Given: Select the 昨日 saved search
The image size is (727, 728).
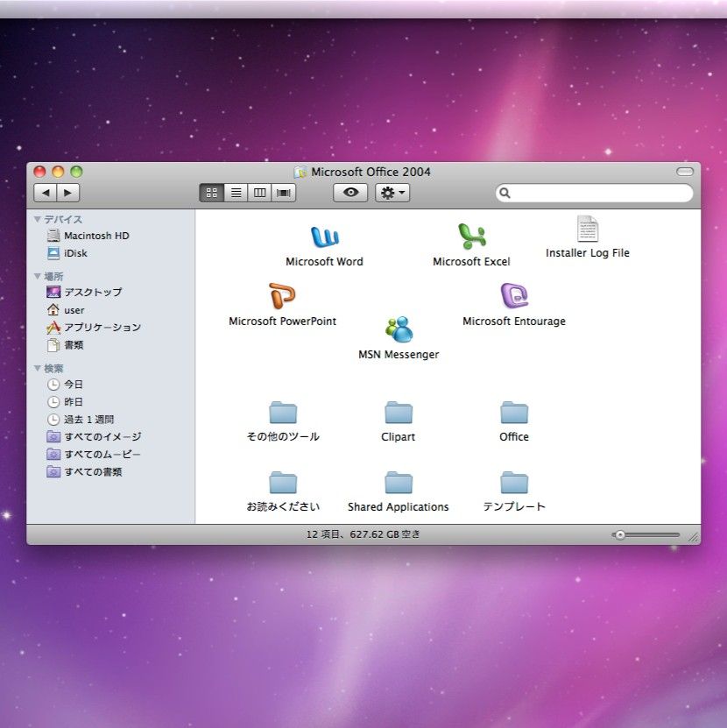Looking at the screenshot, I should pos(65,401).
